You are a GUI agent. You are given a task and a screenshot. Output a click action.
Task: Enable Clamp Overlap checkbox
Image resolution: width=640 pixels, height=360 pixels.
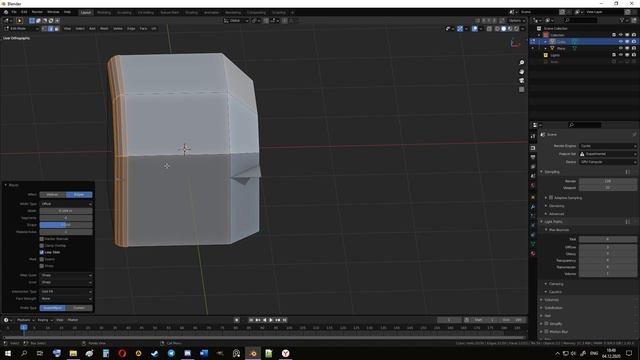42,246
